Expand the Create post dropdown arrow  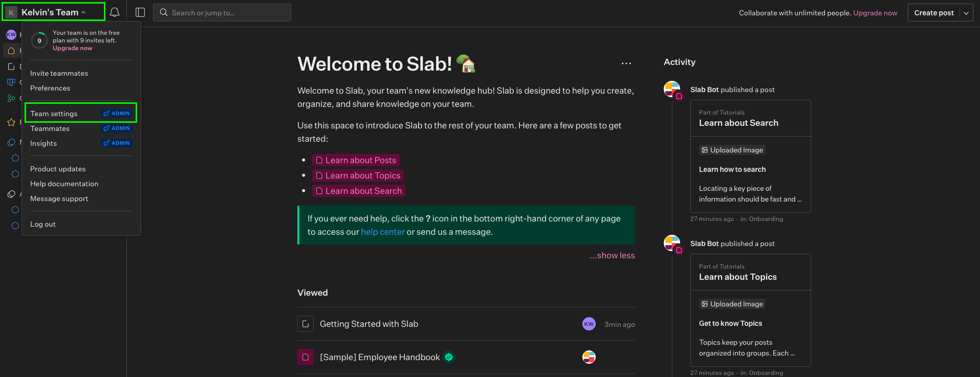coord(966,13)
